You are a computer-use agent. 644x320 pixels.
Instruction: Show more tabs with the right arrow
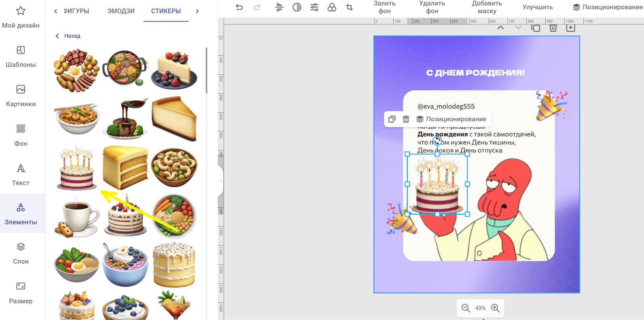197,11
